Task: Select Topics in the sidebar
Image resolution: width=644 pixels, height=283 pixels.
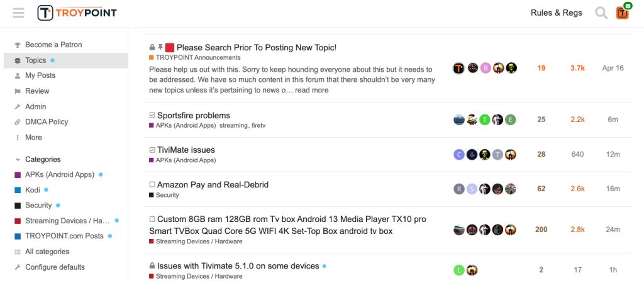Action: click(x=35, y=60)
